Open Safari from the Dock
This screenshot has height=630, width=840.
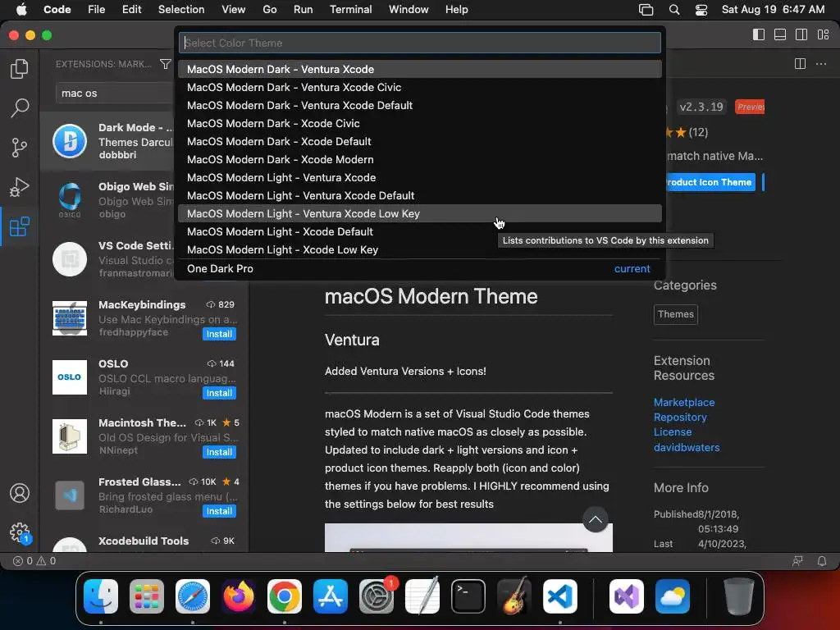[192, 596]
